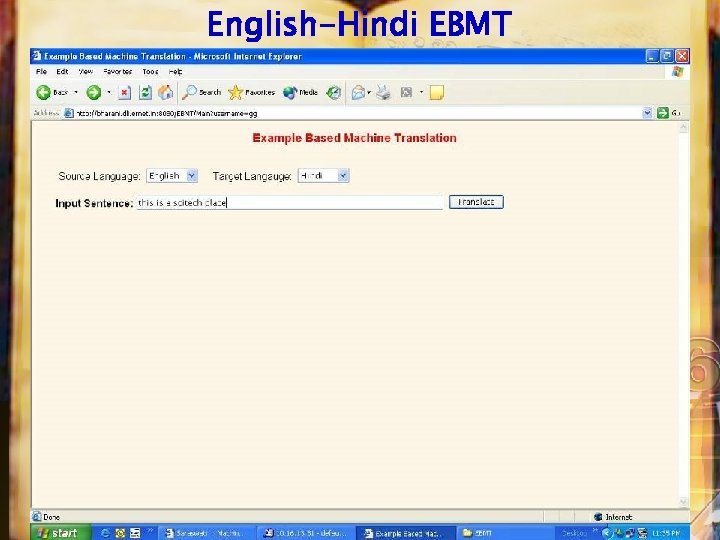
Task: Expand the address bar URL dropdown
Action: pyautogui.click(x=647, y=113)
